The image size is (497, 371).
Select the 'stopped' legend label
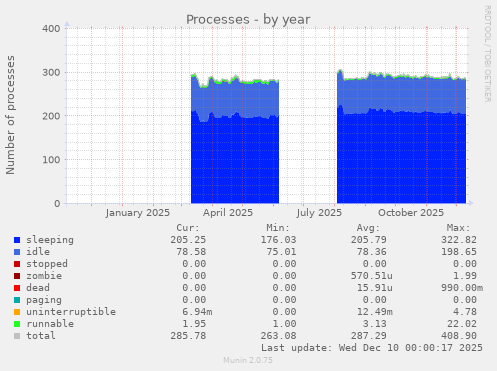point(47,264)
